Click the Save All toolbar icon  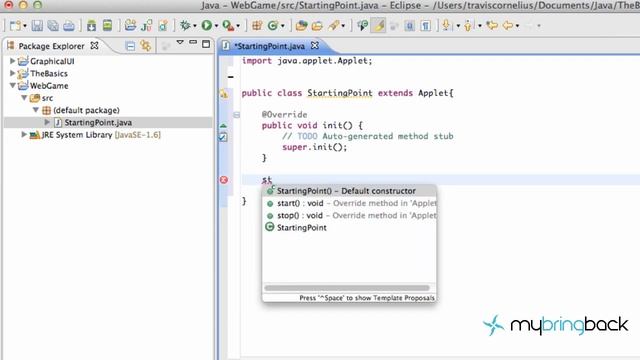(x=53, y=26)
